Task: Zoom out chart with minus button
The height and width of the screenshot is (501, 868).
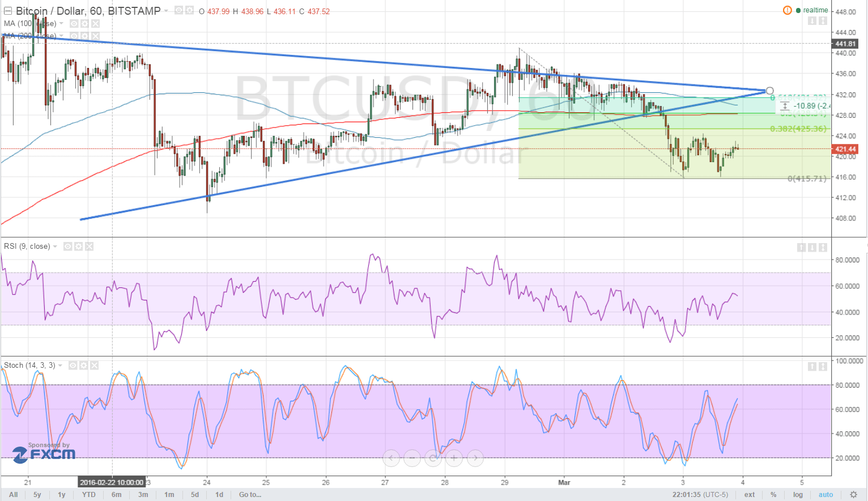Action: click(x=412, y=458)
